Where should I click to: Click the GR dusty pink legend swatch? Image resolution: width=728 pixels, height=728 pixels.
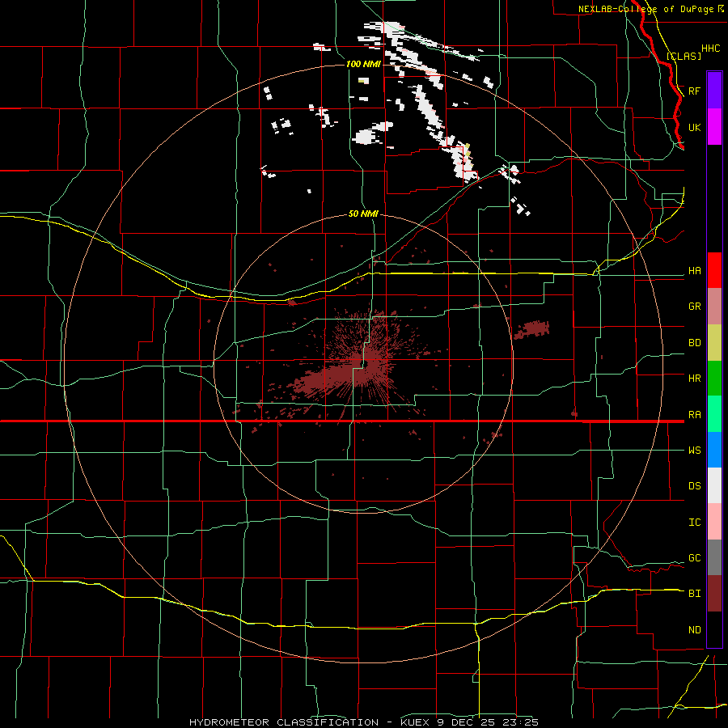pos(714,307)
